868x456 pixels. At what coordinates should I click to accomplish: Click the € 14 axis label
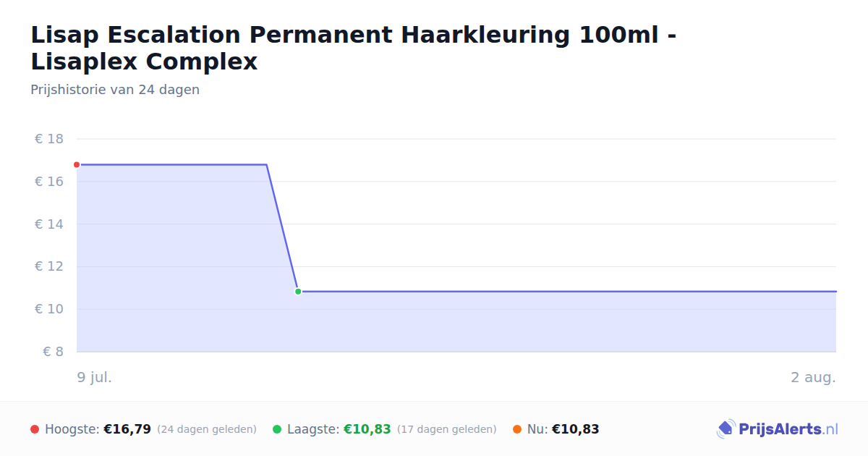coord(49,224)
